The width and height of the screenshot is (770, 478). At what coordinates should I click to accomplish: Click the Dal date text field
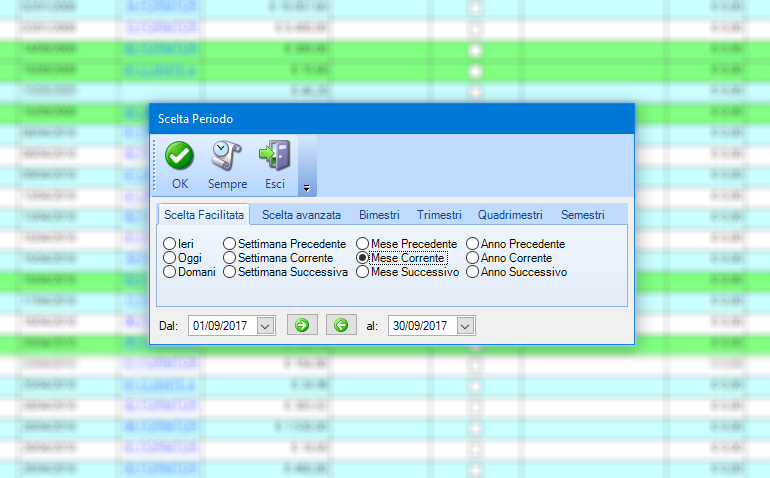pyautogui.click(x=222, y=325)
